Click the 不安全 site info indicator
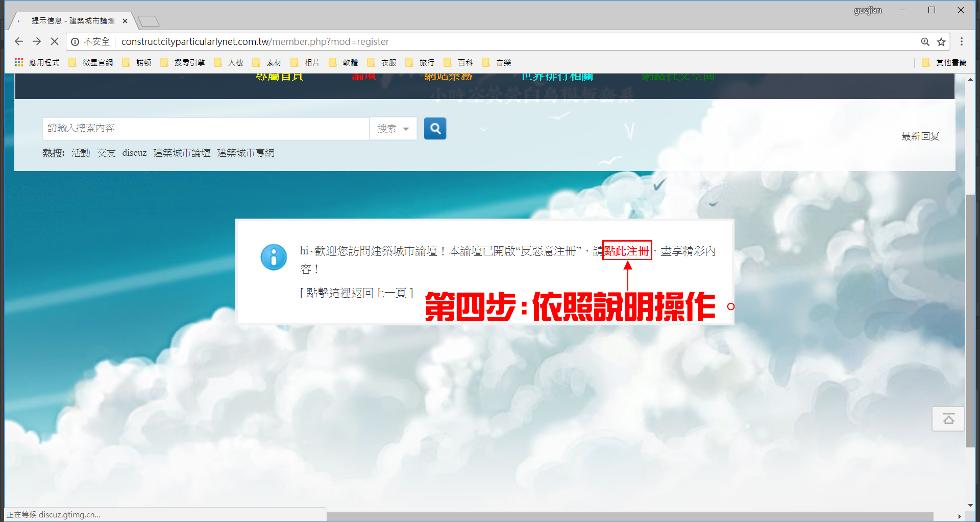The height and width of the screenshot is (522, 980). 90,42
